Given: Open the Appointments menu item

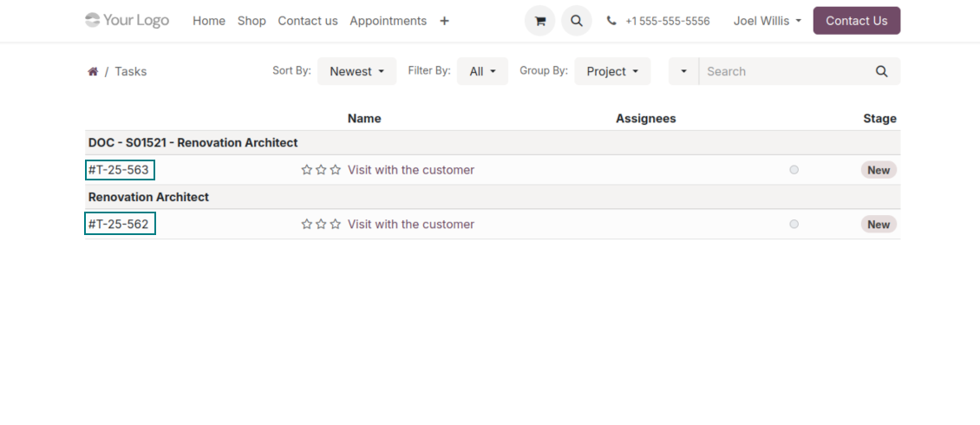Looking at the screenshot, I should [388, 21].
